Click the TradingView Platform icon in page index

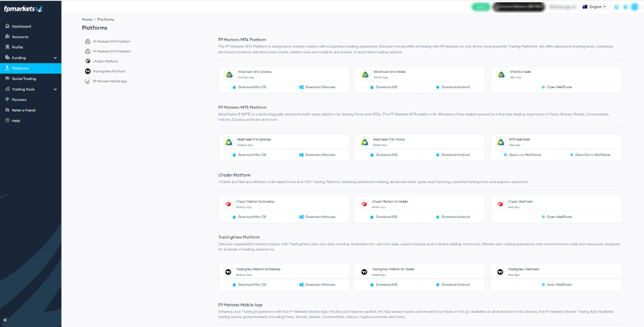(88, 71)
